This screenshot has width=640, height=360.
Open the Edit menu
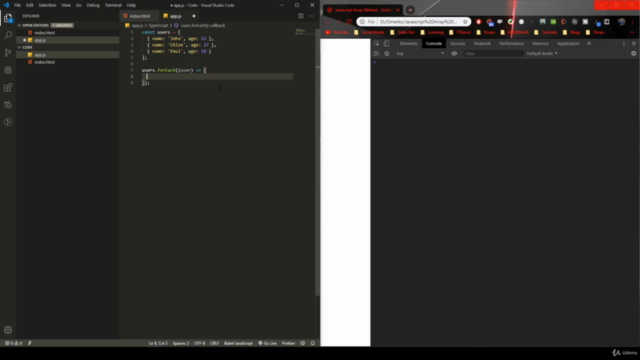click(x=29, y=5)
